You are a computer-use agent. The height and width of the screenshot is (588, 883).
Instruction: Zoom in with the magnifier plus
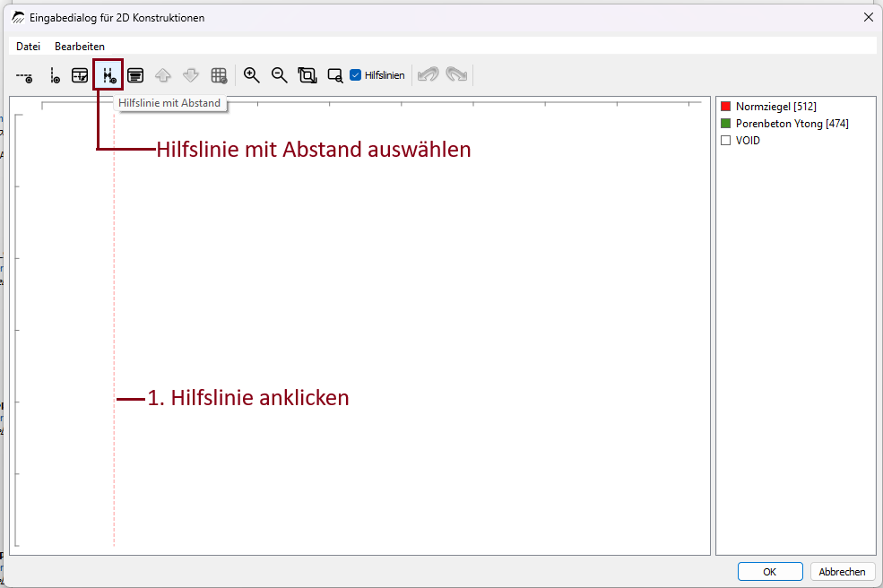coord(251,75)
